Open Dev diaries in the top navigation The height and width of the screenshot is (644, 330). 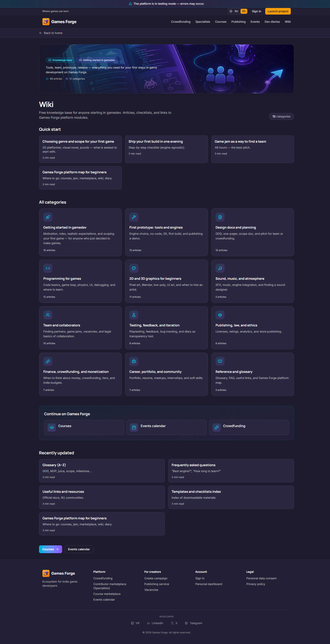pos(272,22)
